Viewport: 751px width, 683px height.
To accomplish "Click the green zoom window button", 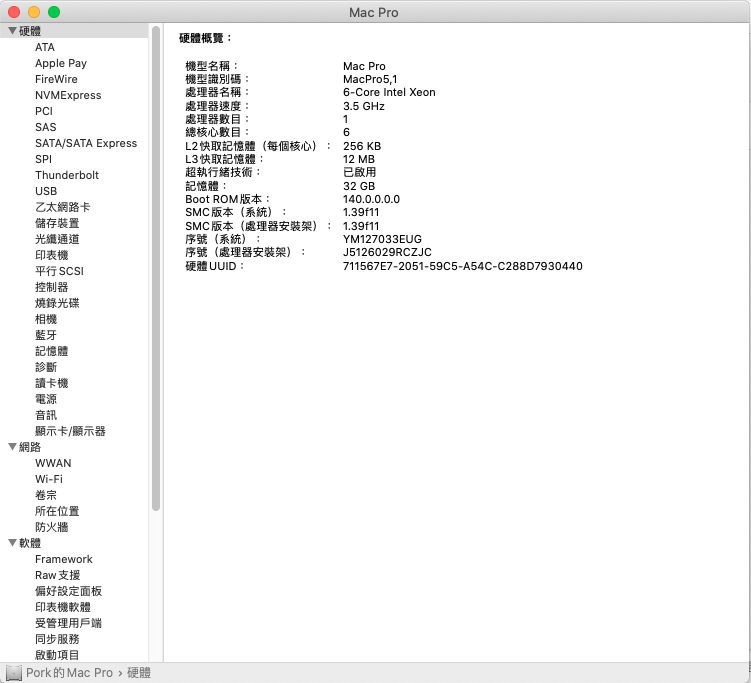I will tap(54, 12).
